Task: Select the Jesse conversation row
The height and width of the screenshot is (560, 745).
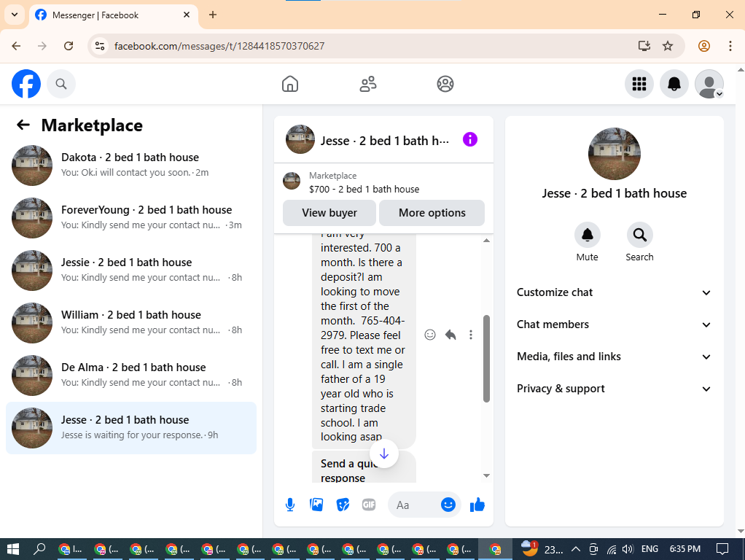Action: pos(131,428)
